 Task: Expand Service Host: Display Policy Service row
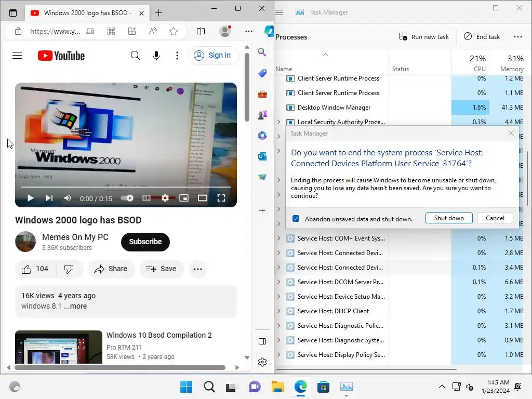[279, 355]
